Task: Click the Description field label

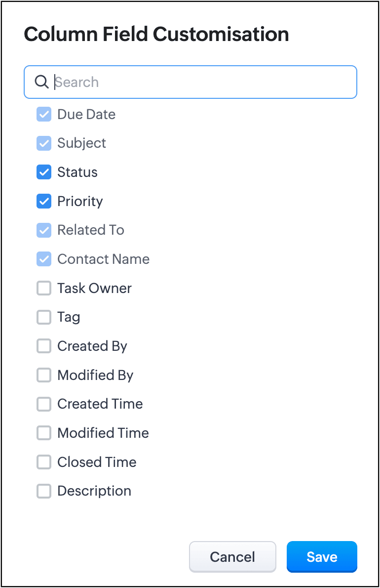Action: pyautogui.click(x=94, y=491)
